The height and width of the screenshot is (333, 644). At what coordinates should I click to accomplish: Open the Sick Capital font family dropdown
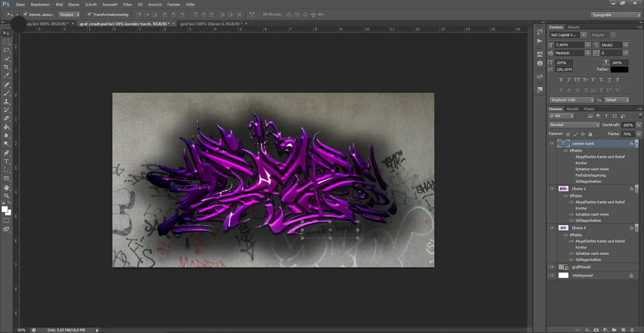[x=584, y=35]
